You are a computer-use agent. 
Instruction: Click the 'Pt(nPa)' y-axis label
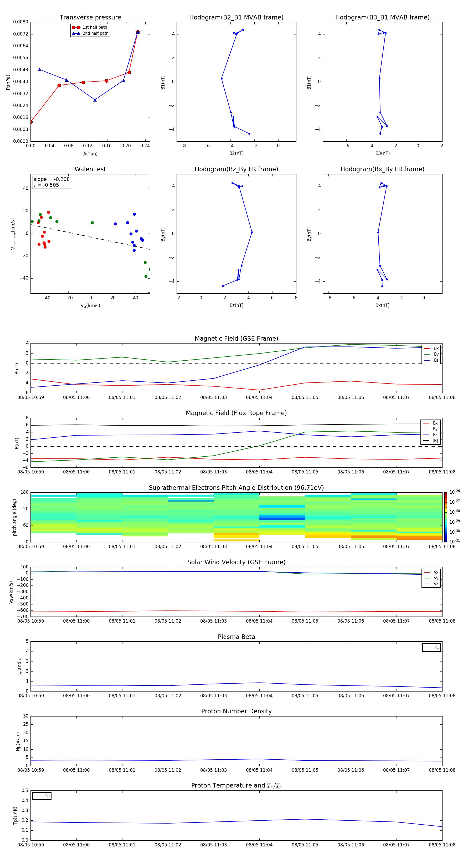coord(8,82)
